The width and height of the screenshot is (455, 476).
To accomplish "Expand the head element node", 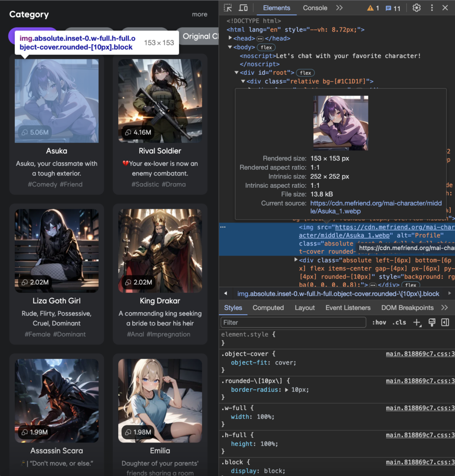I will click(231, 38).
